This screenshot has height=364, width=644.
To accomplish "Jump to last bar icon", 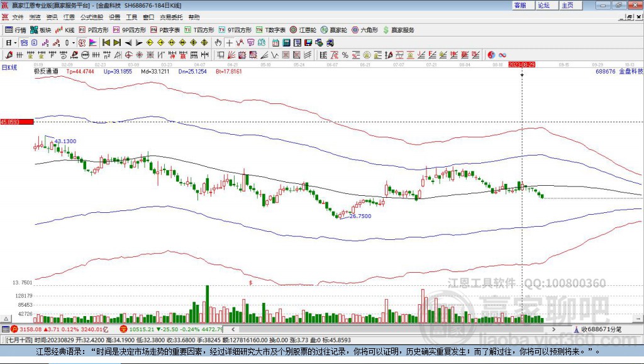I will pos(117,43).
